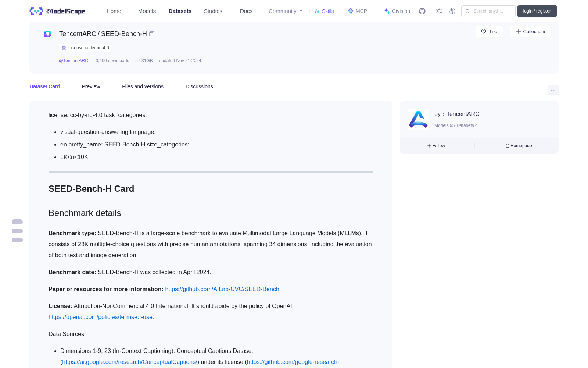Toggle the light/dark theme sun icon
588x368 pixels.
point(439,11)
